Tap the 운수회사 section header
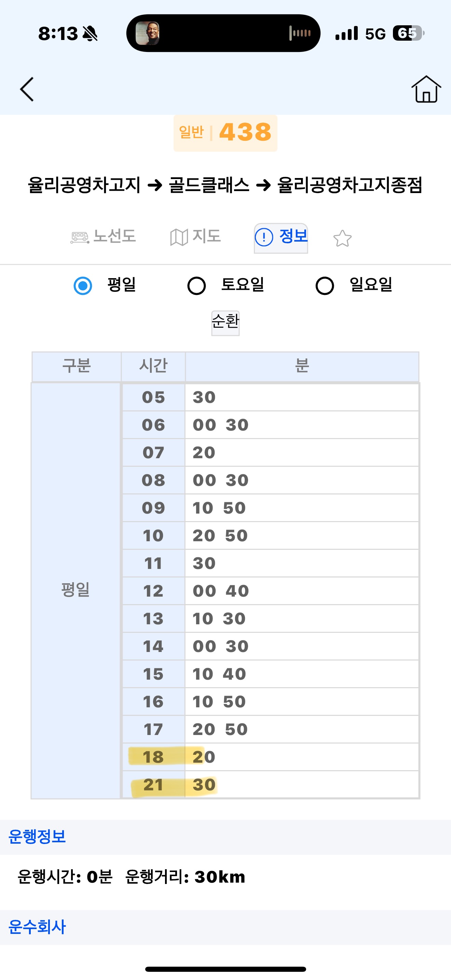Viewport: 451px width, 980px height. coord(37,927)
